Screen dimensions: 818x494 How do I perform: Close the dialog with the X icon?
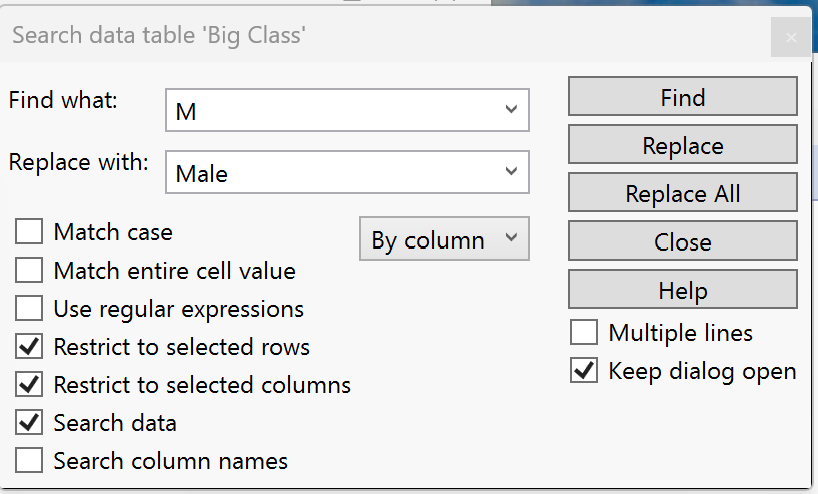tap(791, 38)
